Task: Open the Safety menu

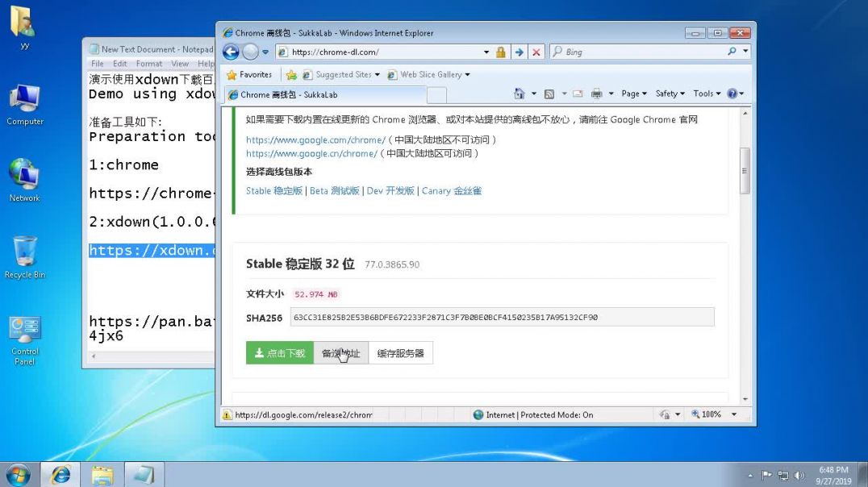Action: pyautogui.click(x=670, y=94)
